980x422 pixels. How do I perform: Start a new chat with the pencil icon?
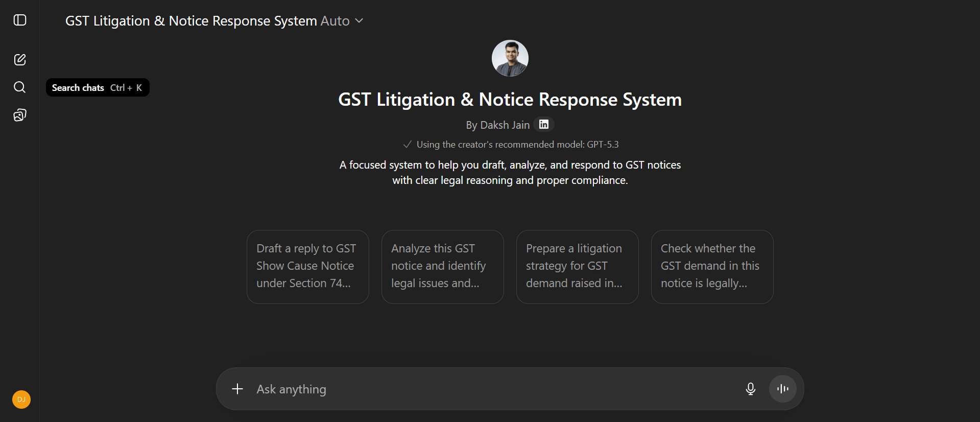pos(20,60)
